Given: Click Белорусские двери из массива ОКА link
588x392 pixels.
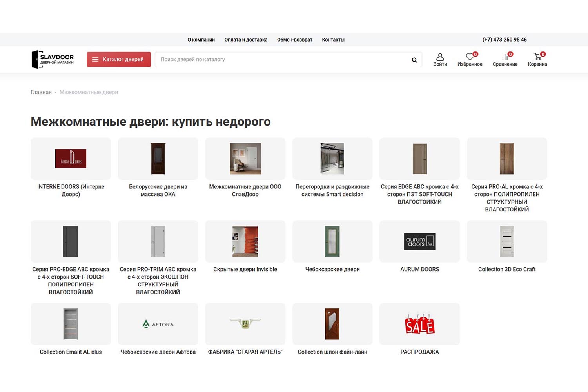Looking at the screenshot, I should (x=158, y=190).
